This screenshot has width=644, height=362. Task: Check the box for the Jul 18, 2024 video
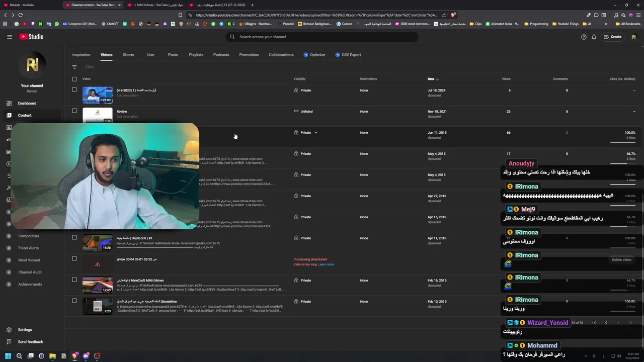[x=74, y=89]
